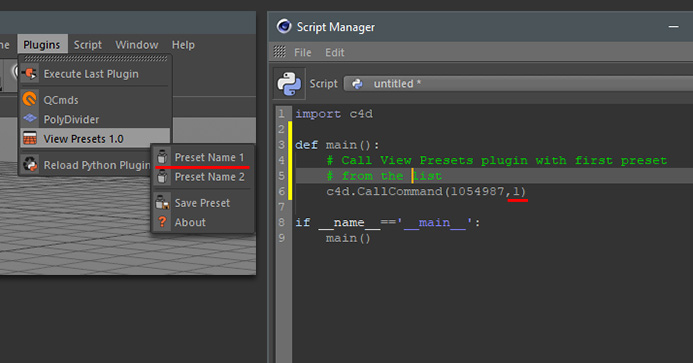Image resolution: width=693 pixels, height=363 pixels.
Task: Expand the View Presets 1.0 submenu
Action: pos(95,138)
